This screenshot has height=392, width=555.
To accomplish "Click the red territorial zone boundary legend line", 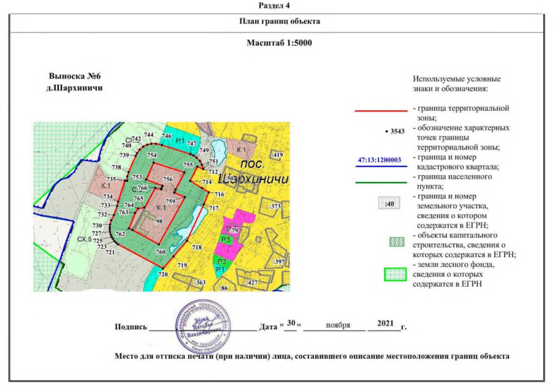I will coord(381,112).
